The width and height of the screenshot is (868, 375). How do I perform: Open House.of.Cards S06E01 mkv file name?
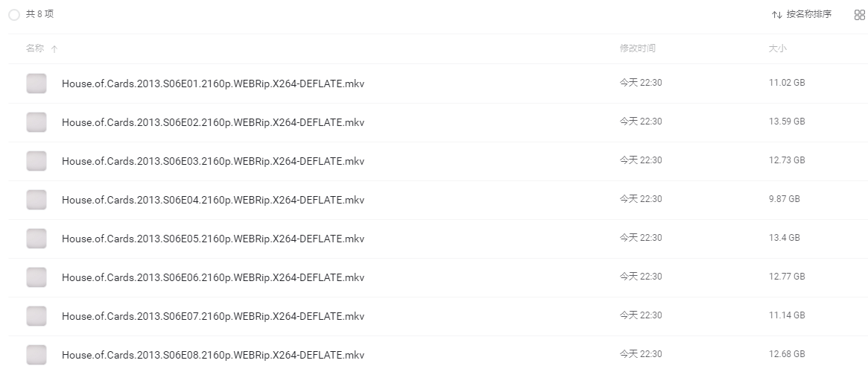point(213,83)
